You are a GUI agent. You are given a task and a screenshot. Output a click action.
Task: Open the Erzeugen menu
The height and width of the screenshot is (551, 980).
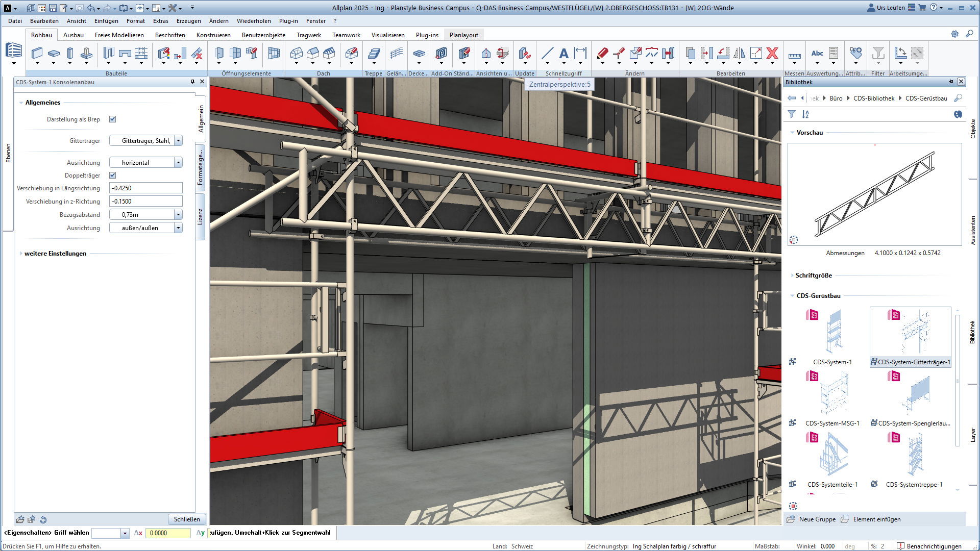(x=188, y=21)
